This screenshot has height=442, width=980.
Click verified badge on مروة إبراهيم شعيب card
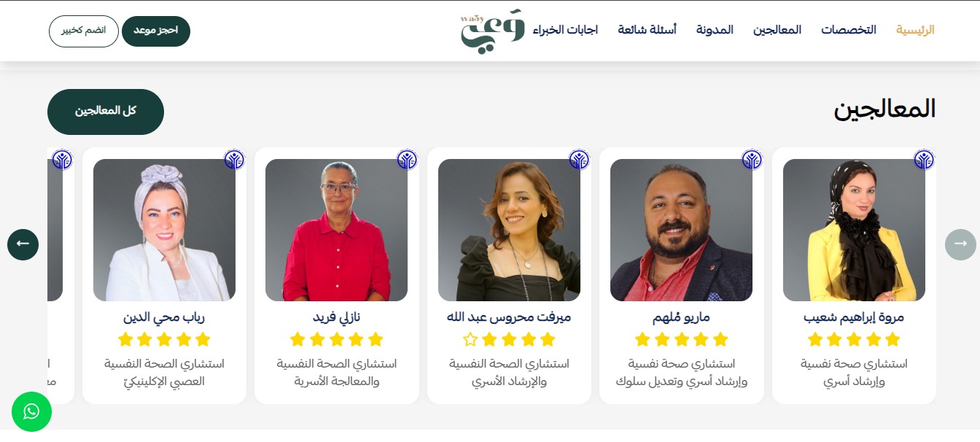924,160
